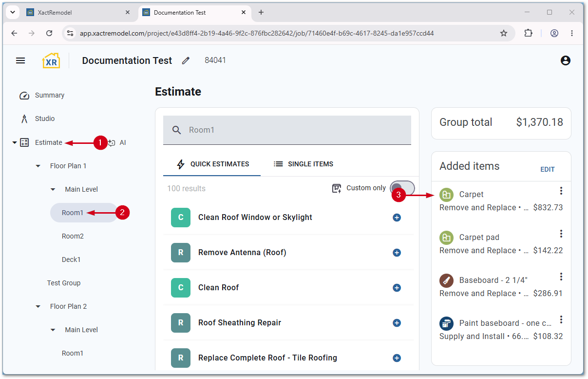Viewport: 588px width, 379px height.
Task: Add Roof Sheathing Repair with plus icon
Action: click(x=397, y=323)
